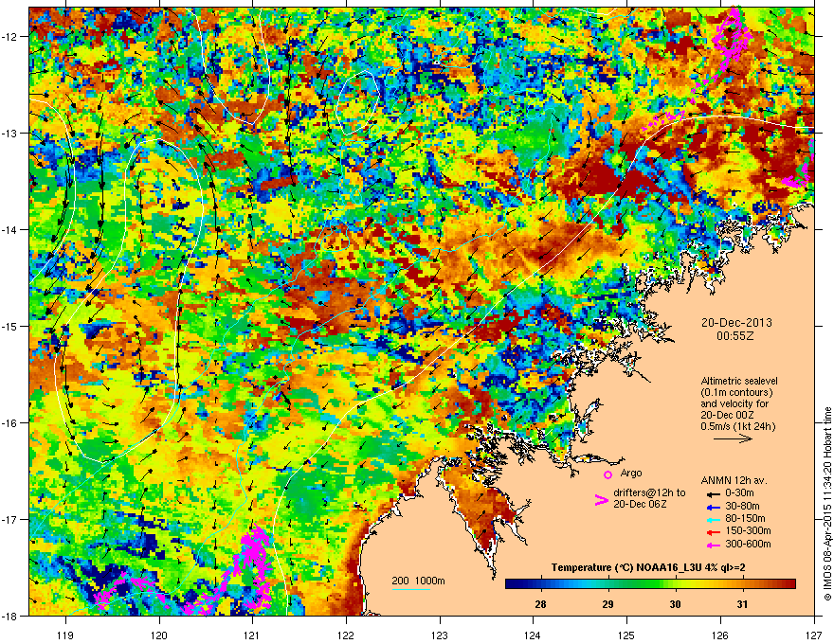
Task: Click longitude axis label 126
Action: [720, 635]
